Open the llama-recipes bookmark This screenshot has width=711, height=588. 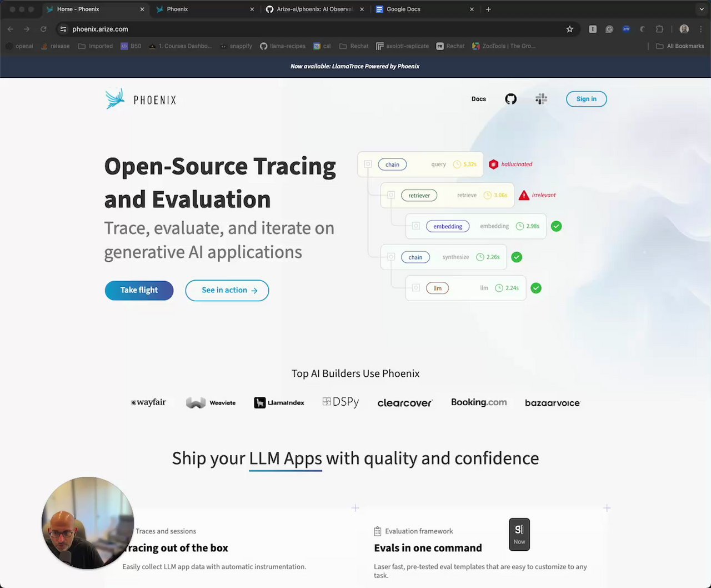click(x=282, y=46)
